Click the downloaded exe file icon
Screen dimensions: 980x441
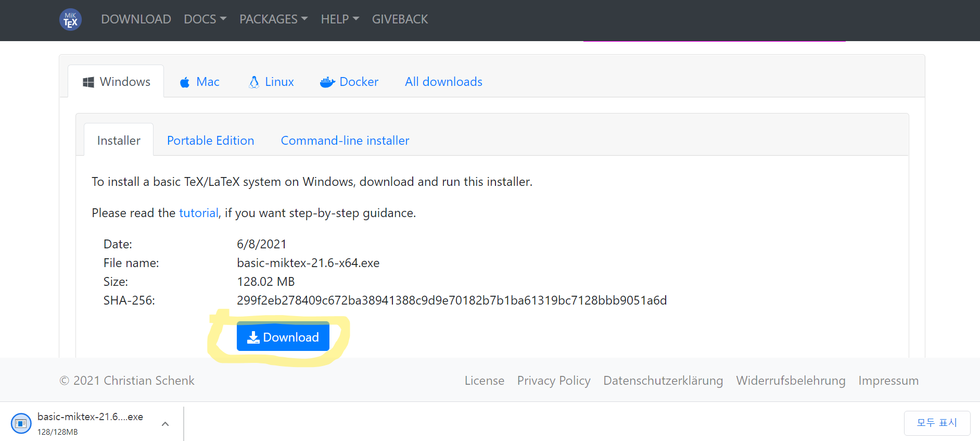(21, 423)
